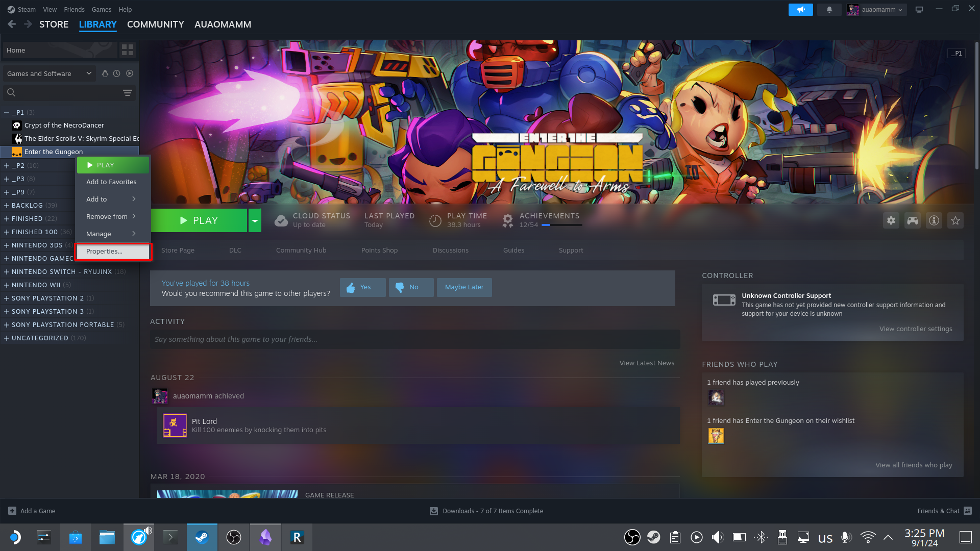Expand the UNCATEGORIZED collection

pyautogui.click(x=7, y=338)
